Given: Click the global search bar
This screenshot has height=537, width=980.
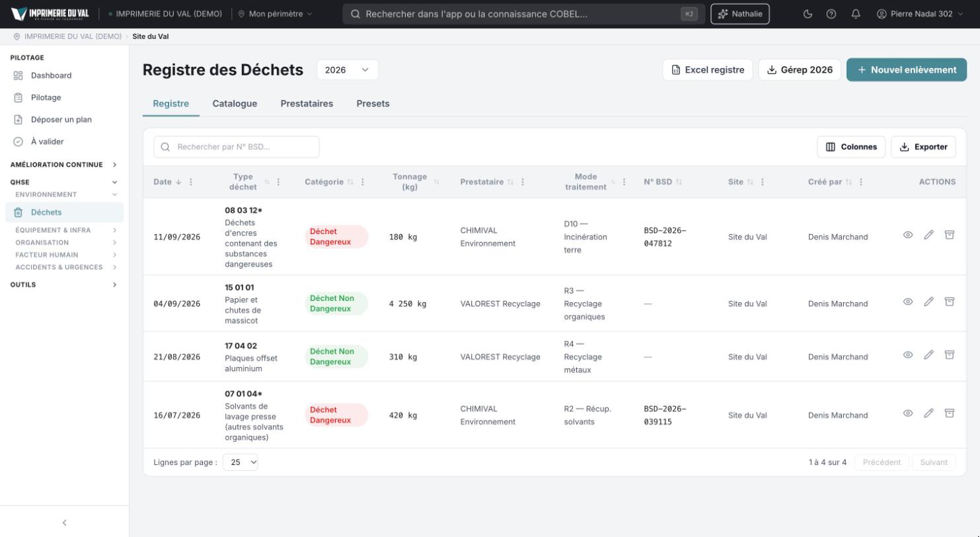Looking at the screenshot, I should click(523, 14).
